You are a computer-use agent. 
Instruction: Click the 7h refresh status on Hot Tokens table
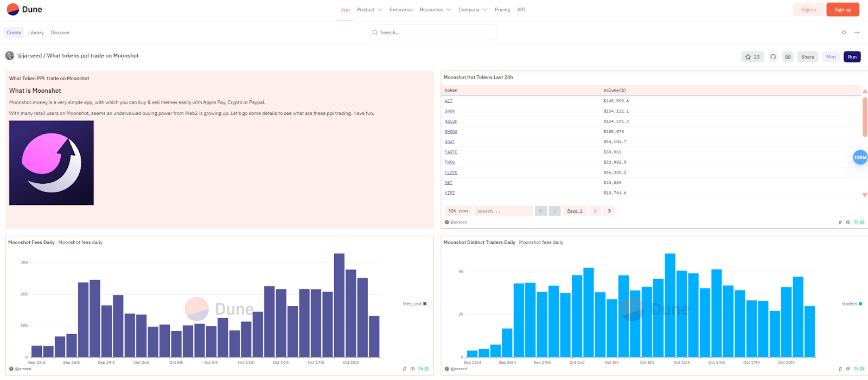pos(859,222)
